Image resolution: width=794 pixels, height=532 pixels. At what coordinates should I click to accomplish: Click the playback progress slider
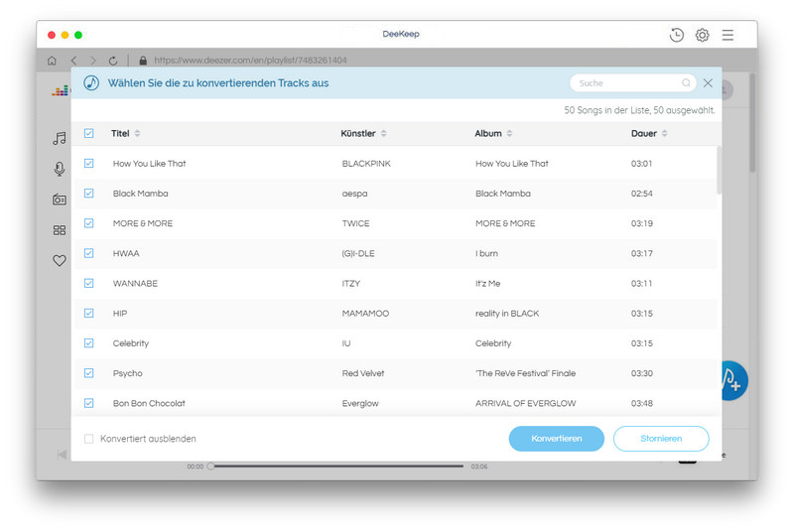click(x=336, y=466)
